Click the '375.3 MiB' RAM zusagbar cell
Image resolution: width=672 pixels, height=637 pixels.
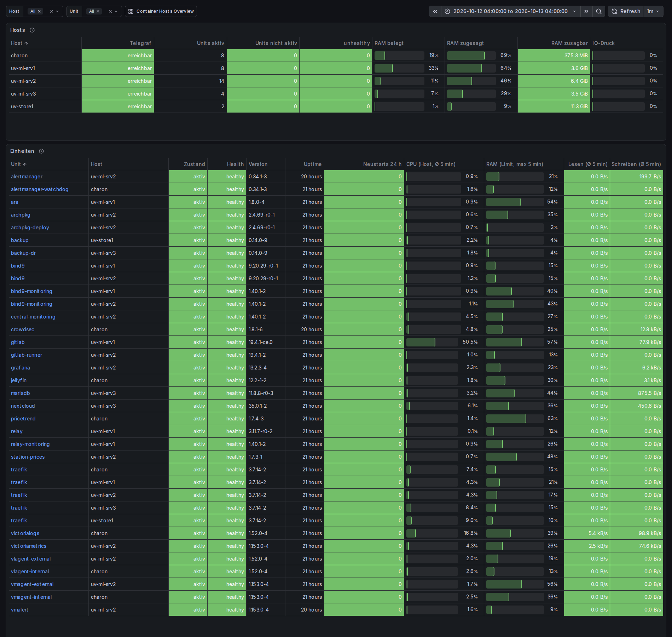[554, 56]
